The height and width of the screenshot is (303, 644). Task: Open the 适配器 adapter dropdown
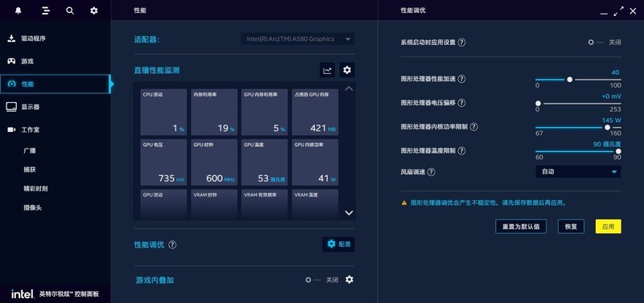click(x=297, y=39)
